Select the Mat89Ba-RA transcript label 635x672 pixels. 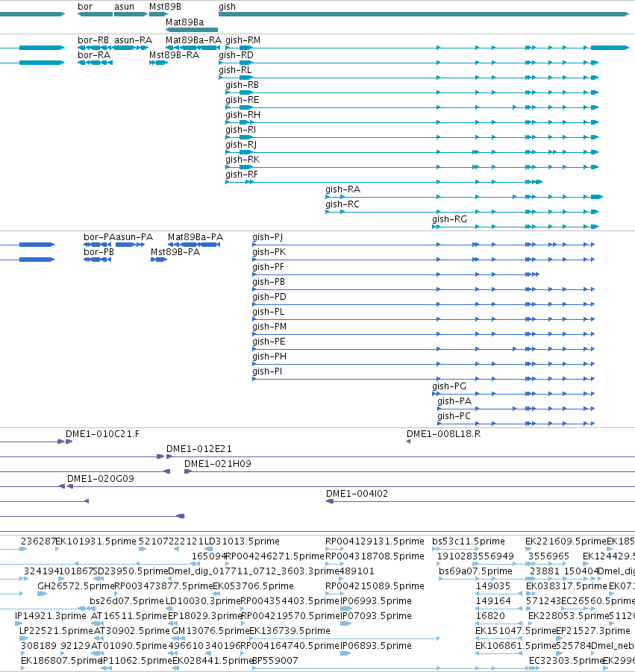[193, 40]
